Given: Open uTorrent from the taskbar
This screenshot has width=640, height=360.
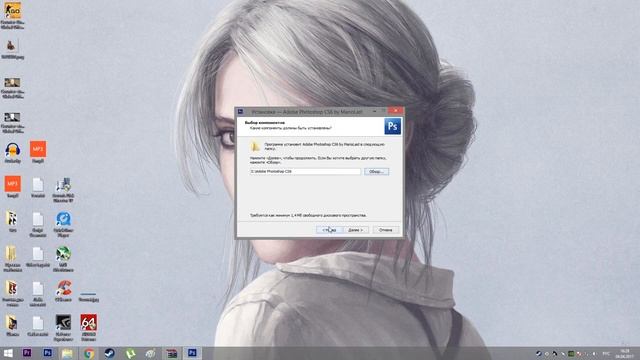Looking at the screenshot, I should click(130, 353).
